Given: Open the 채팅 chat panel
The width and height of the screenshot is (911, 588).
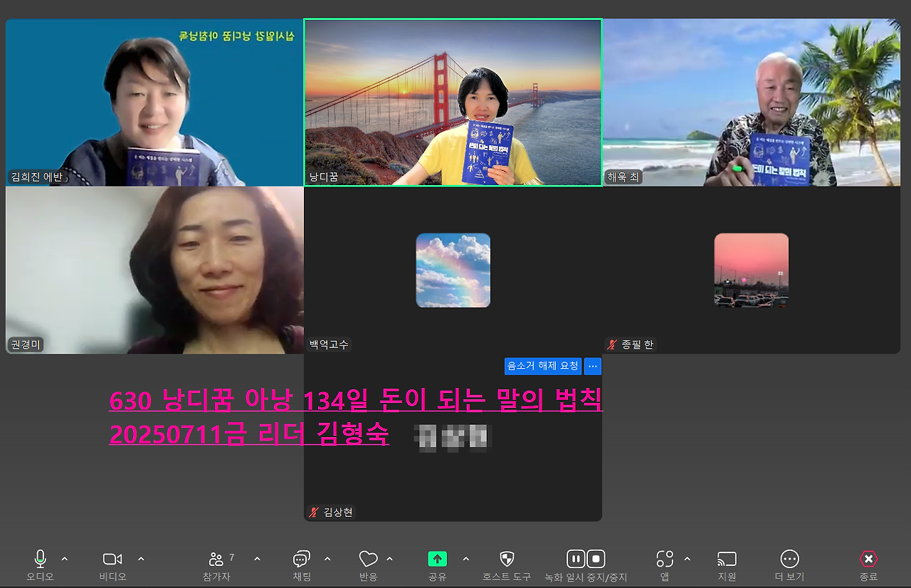Looking at the screenshot, I should coord(300,558).
